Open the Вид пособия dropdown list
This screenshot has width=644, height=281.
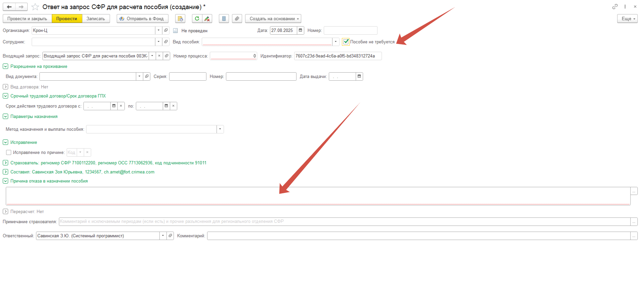(x=335, y=42)
